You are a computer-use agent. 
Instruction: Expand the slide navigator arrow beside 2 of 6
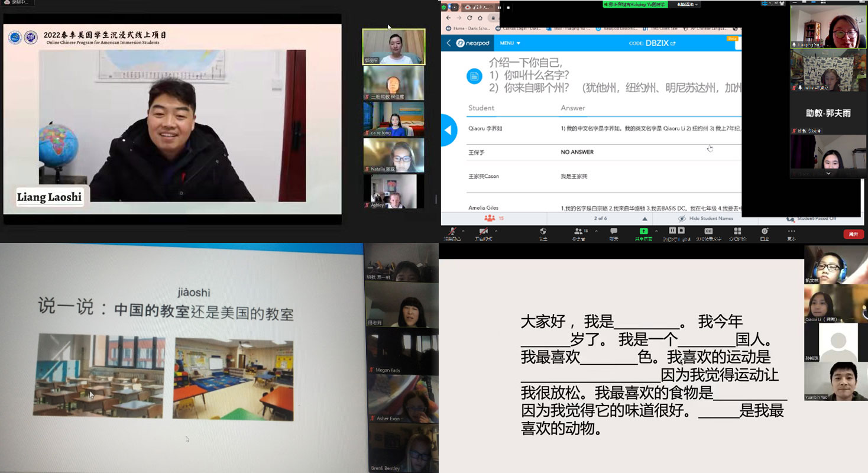[x=644, y=219]
